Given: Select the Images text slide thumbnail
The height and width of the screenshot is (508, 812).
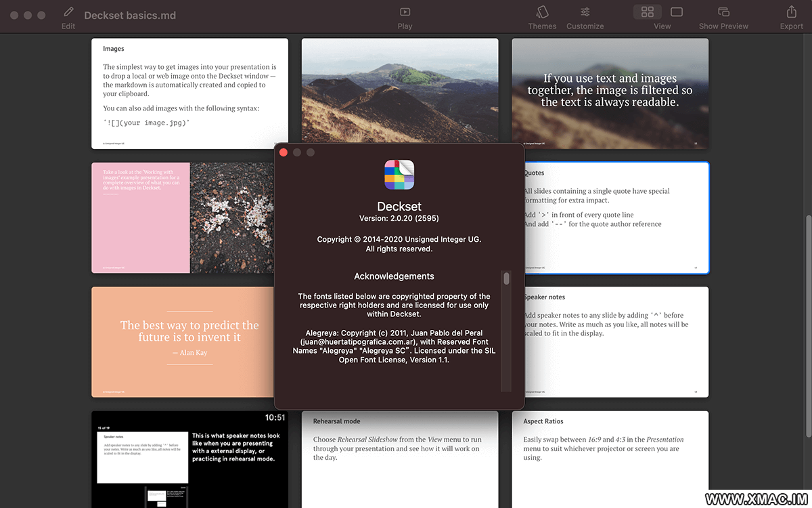Looking at the screenshot, I should coord(189,93).
